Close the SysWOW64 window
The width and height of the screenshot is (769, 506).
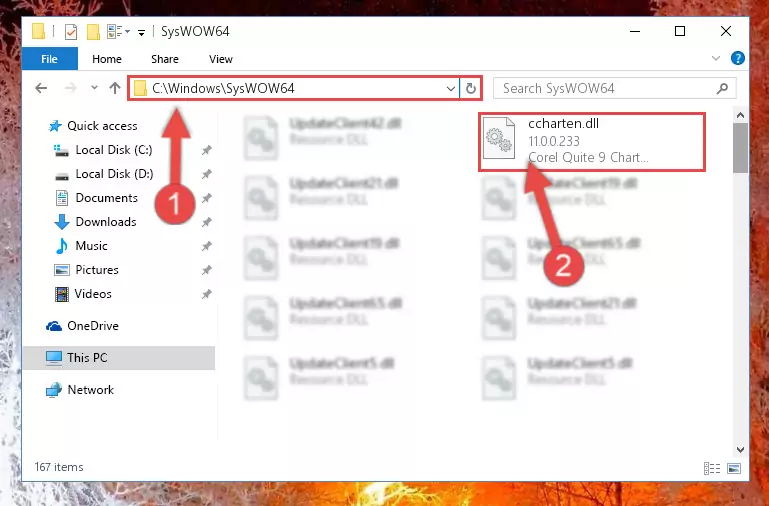[726, 31]
